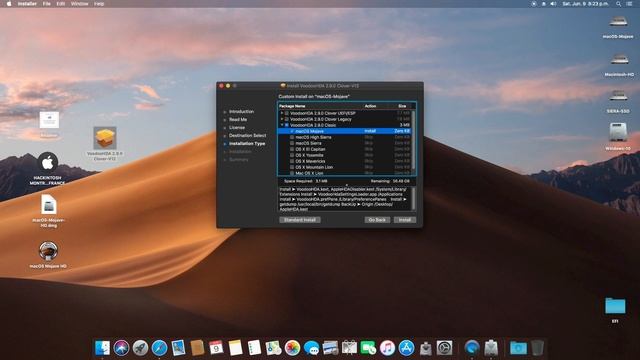Click the Action column header

point(370,106)
